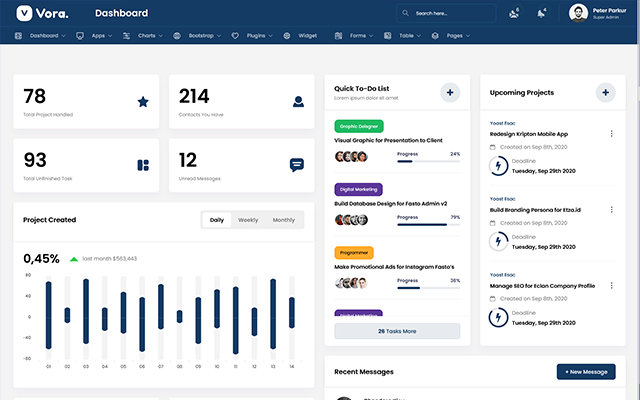Click the 26 Tasks More button
Viewport: 640px width, 400px height.
pyautogui.click(x=397, y=331)
